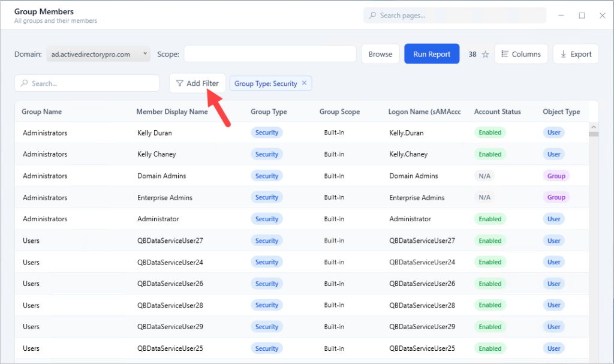
Task: Focus the table Search field
Action: pos(87,83)
